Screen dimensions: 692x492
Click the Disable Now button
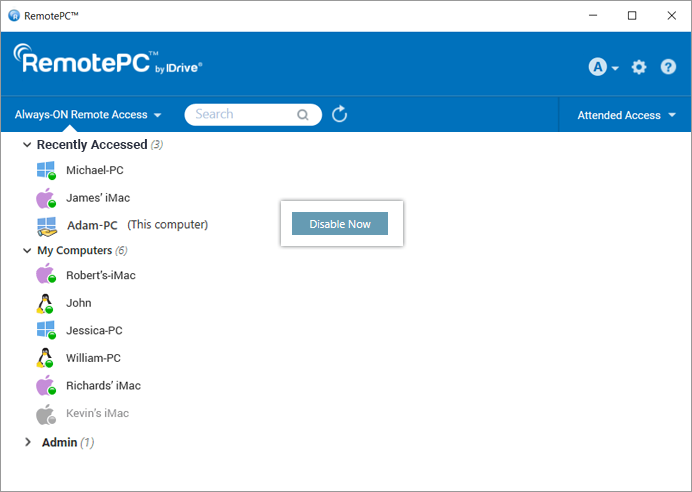[x=340, y=224]
